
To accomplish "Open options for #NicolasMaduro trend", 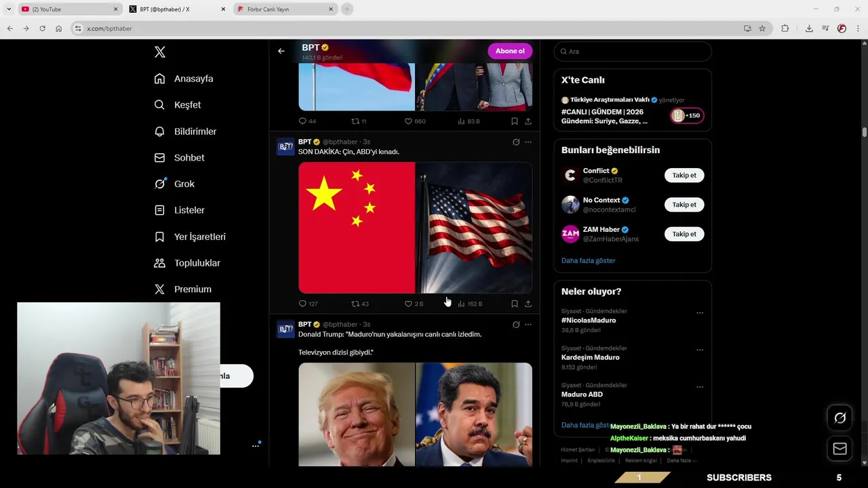I will [700, 313].
